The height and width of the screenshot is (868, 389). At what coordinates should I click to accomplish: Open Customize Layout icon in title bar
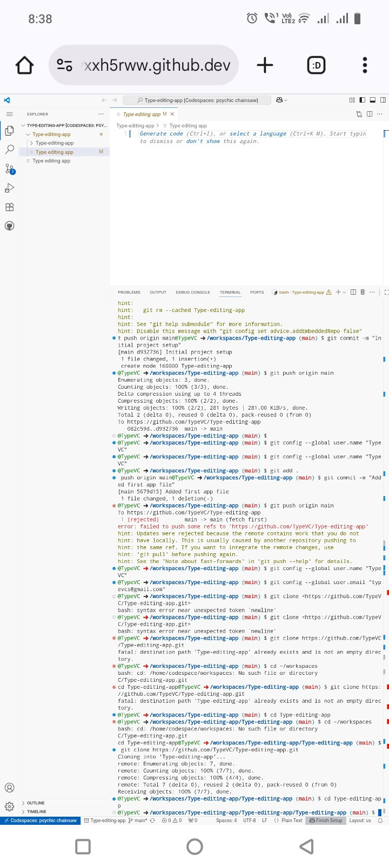pyautogui.click(x=352, y=100)
